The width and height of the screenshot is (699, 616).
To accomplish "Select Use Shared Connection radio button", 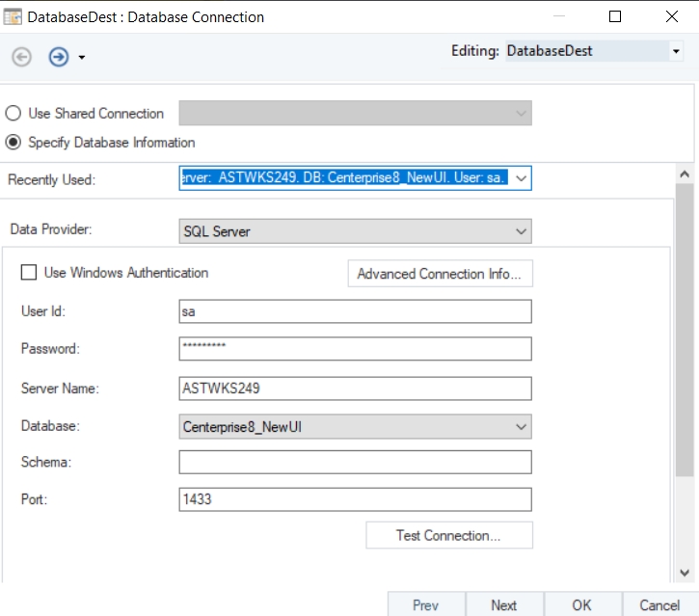I will [13, 114].
